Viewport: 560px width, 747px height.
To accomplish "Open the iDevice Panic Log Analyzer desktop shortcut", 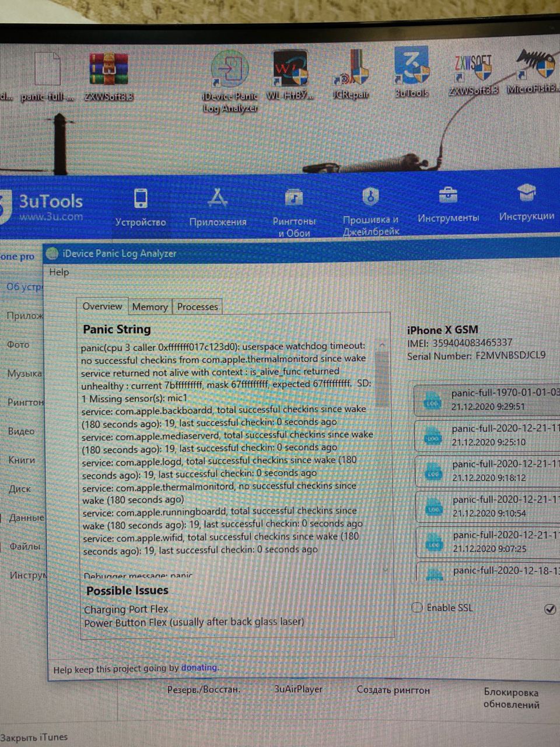I will click(x=230, y=81).
